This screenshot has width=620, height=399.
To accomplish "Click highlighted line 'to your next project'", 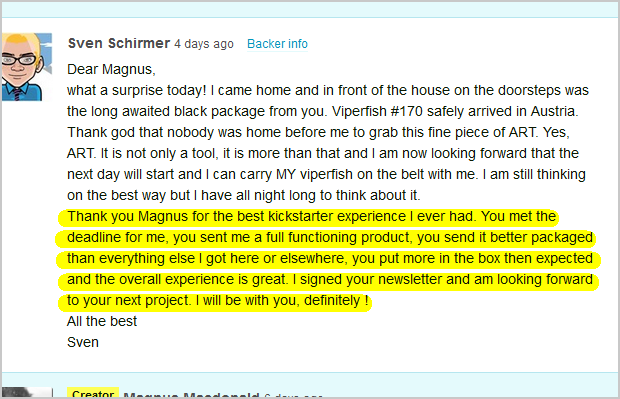I will 218,300.
